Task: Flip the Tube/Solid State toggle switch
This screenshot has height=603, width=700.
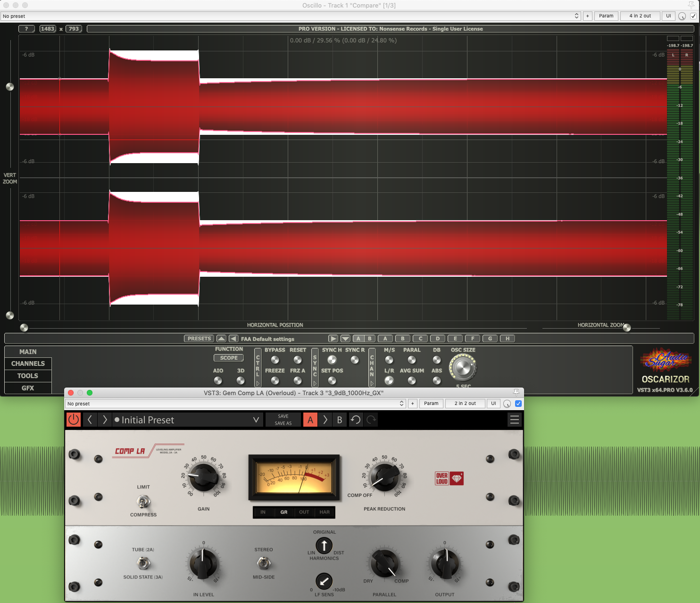Action: coord(143,563)
